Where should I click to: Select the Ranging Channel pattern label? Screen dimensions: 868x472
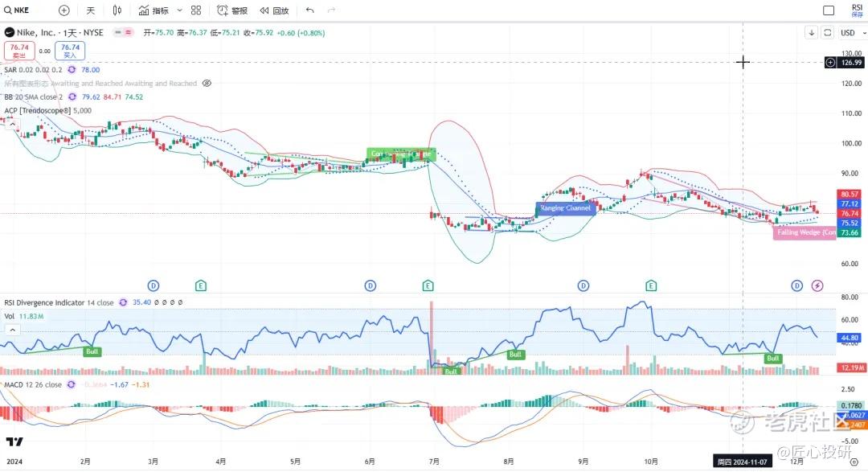click(566, 208)
